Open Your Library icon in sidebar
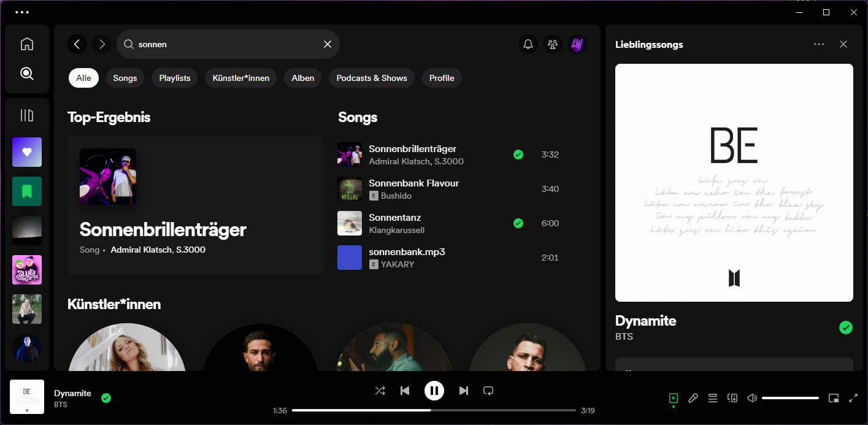 coord(26,115)
